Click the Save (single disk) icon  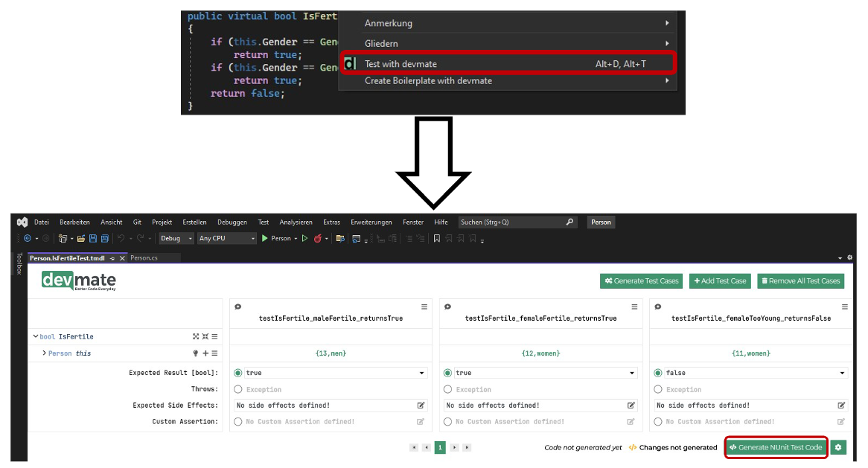point(93,238)
